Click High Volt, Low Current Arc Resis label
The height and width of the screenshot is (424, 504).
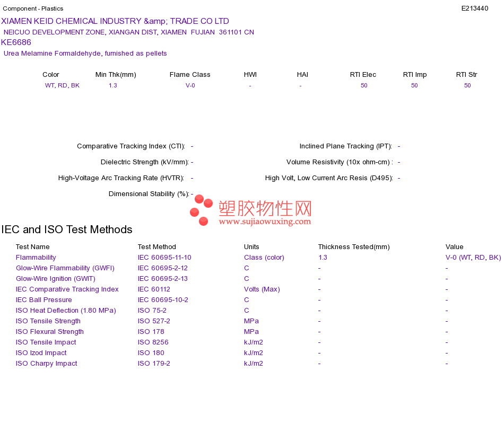pyautogui.click(x=329, y=178)
